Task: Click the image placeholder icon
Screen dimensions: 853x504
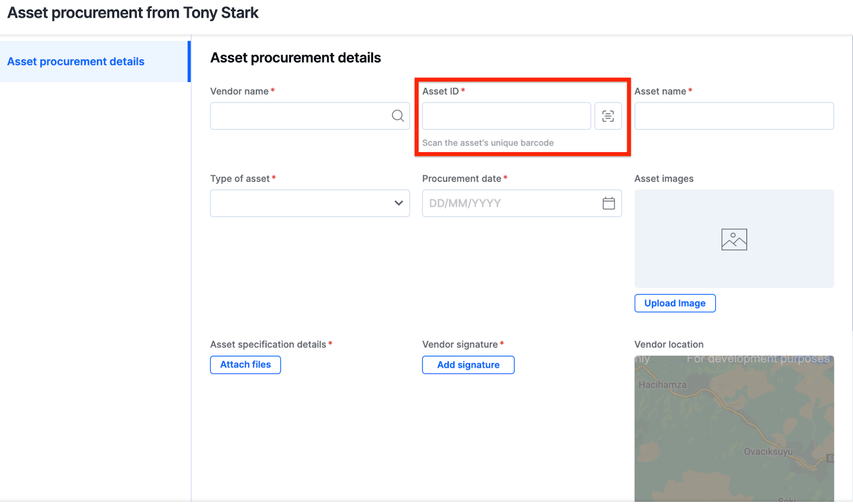Action: [734, 240]
